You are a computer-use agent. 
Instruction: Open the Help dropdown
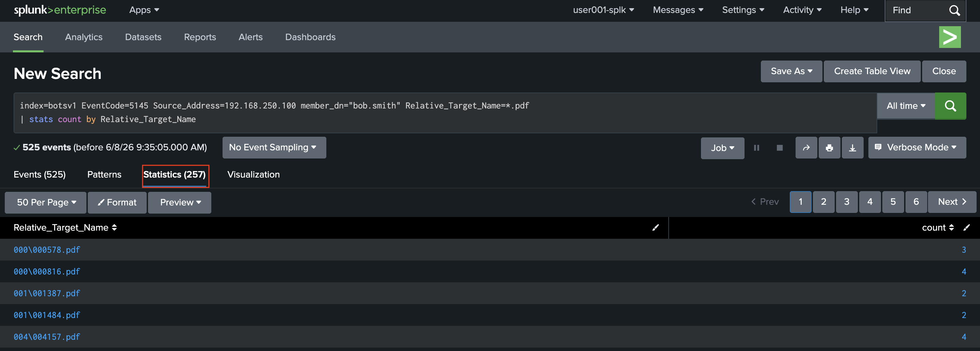pyautogui.click(x=854, y=10)
